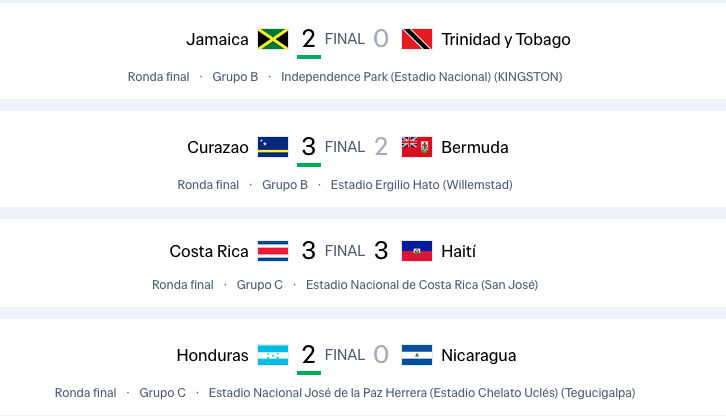
Task: Click Costa Rica's score of 3
Action: [x=308, y=251]
